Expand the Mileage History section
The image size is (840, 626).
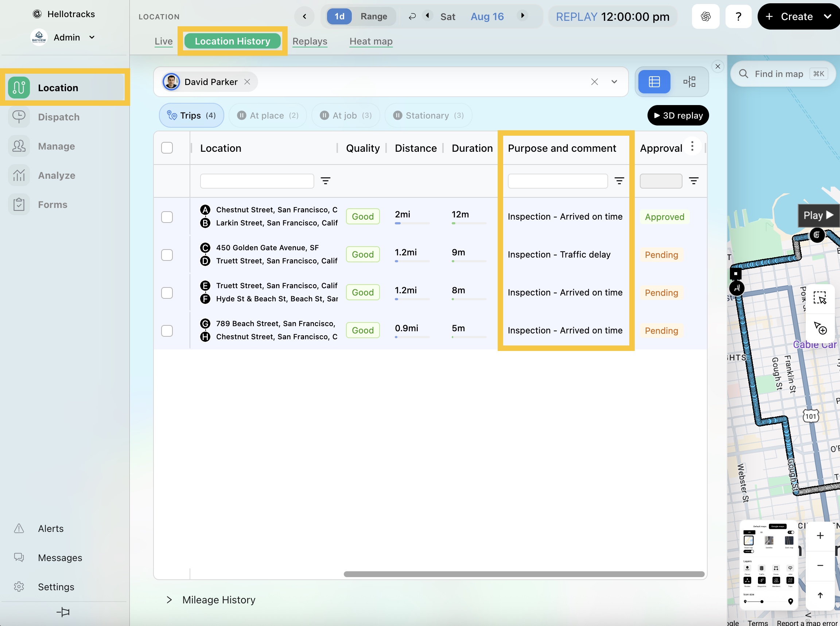click(x=211, y=599)
